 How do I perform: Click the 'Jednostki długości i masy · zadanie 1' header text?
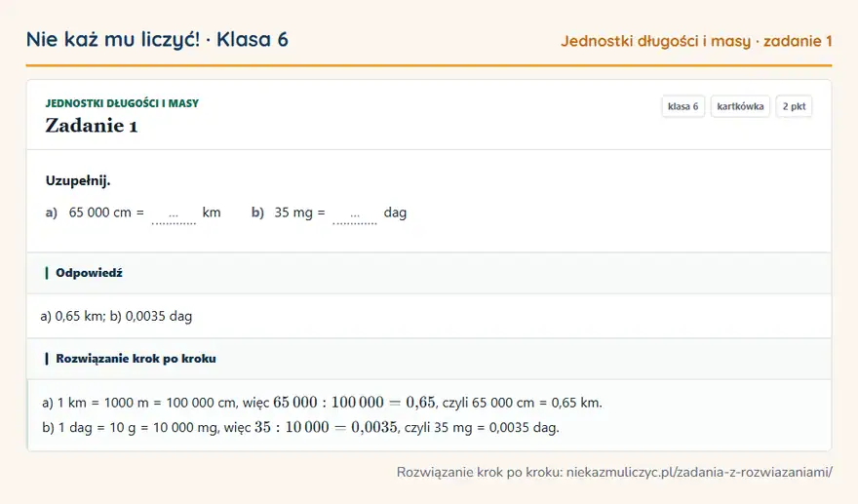696,41
